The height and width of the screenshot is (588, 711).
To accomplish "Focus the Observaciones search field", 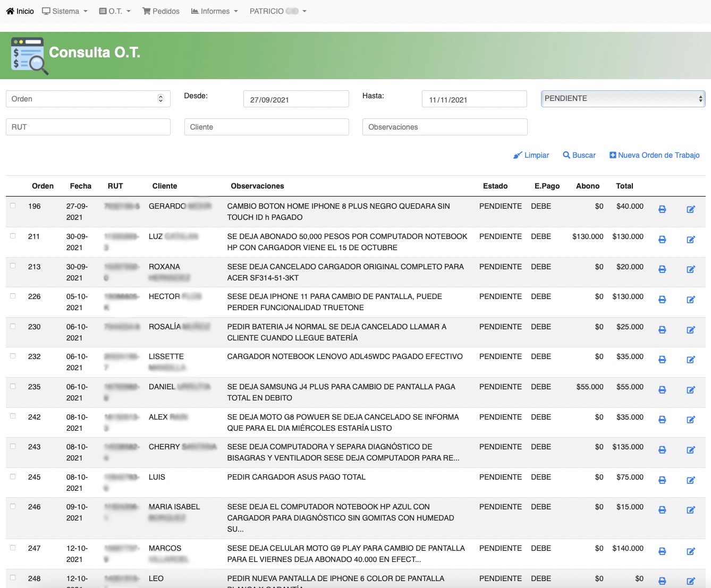I will click(445, 127).
